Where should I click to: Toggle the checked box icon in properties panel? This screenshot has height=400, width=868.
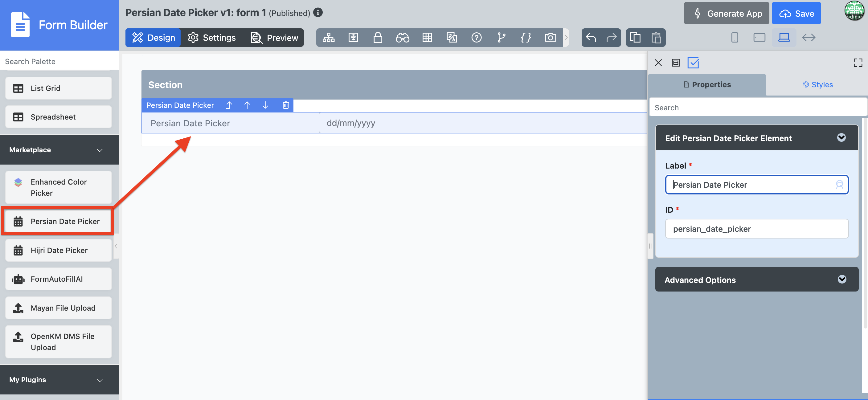[x=693, y=63]
